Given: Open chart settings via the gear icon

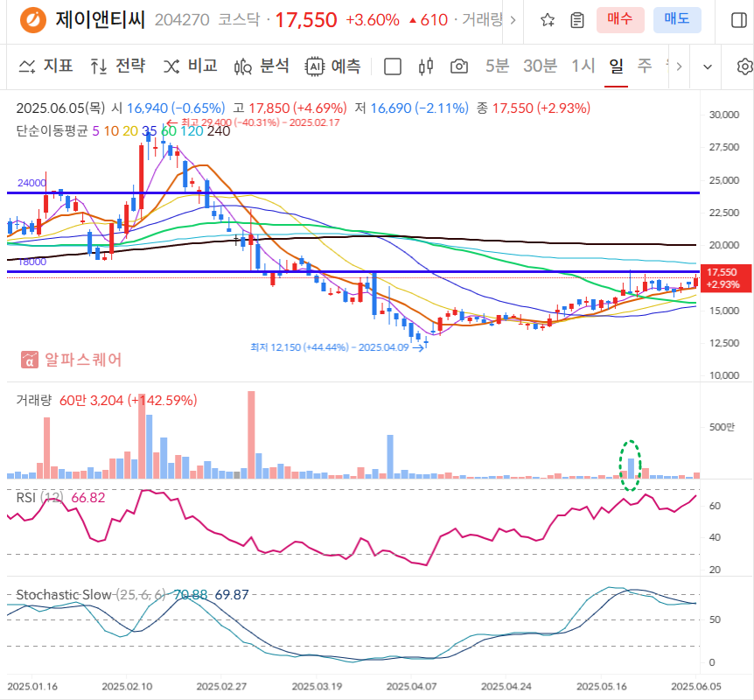Looking at the screenshot, I should (743, 66).
